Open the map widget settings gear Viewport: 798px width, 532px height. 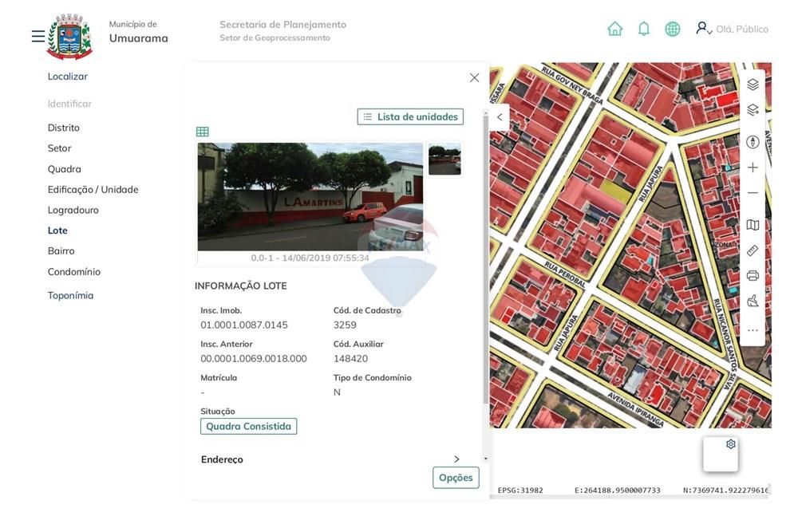(730, 443)
